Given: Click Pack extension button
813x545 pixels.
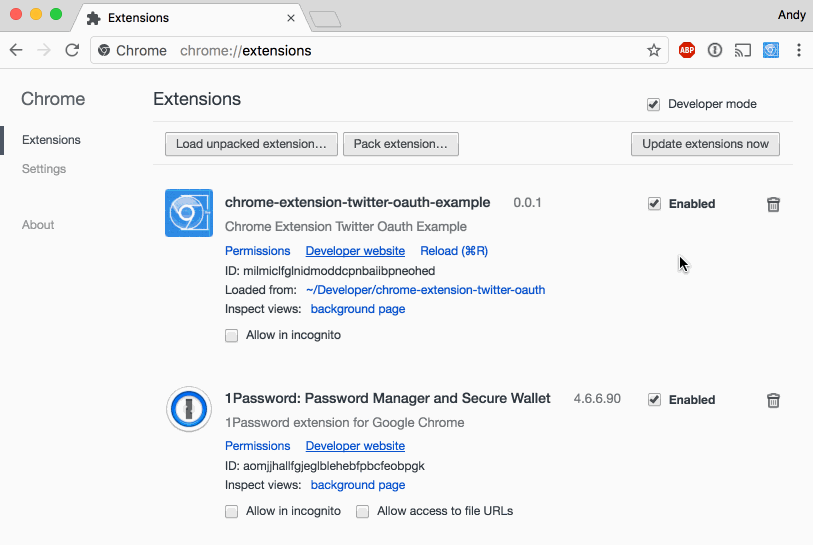Looking at the screenshot, I should (401, 144).
